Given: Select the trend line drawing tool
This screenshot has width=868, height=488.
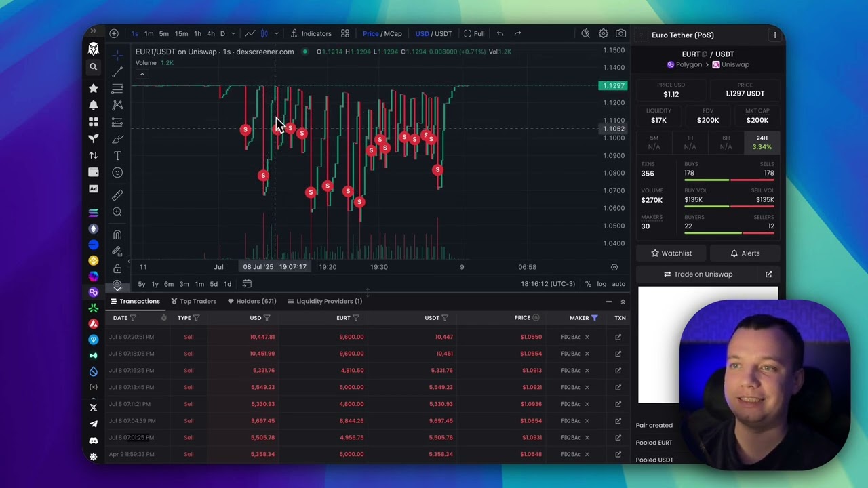Looking at the screenshot, I should point(117,71).
